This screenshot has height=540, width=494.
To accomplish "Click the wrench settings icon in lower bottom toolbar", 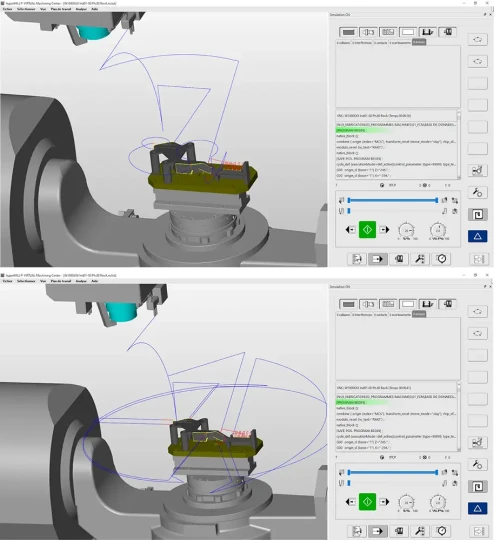I will (x=420, y=531).
